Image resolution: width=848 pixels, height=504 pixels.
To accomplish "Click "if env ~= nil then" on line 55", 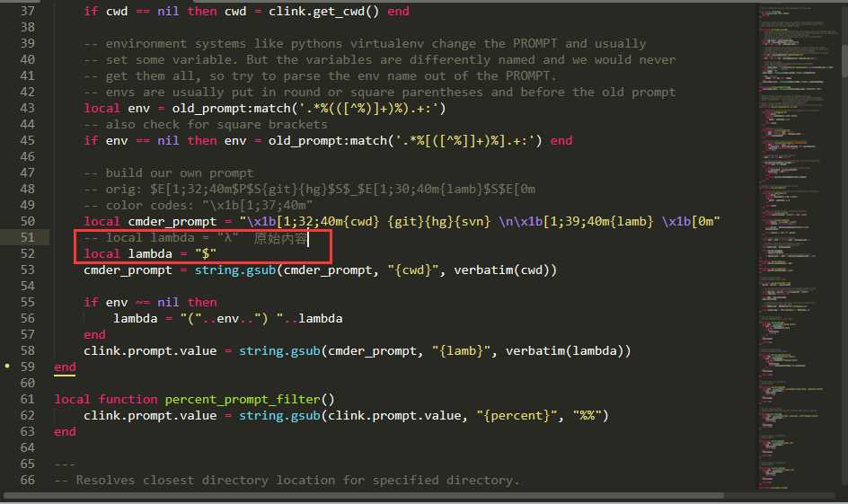I will tap(150, 302).
